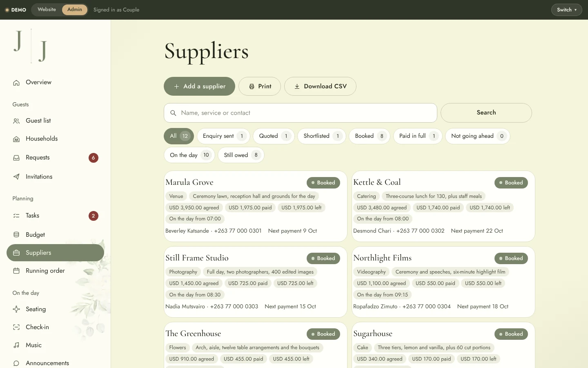Click the plus icon on Add a supplier
This screenshot has height=368, width=588.
(176, 87)
